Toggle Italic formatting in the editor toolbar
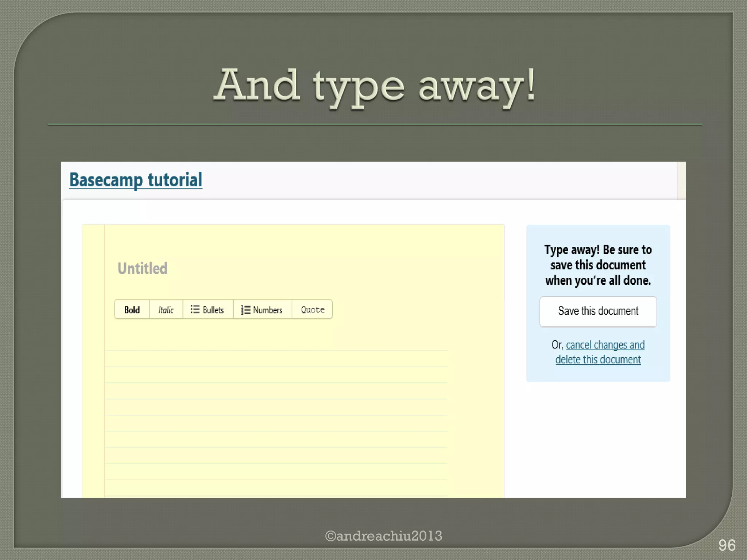The image size is (747, 560). pos(166,310)
